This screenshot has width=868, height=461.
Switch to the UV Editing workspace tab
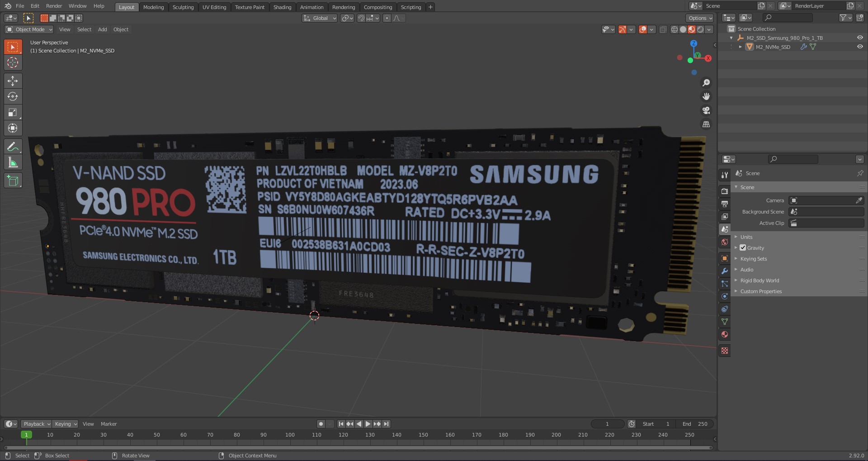coord(214,7)
